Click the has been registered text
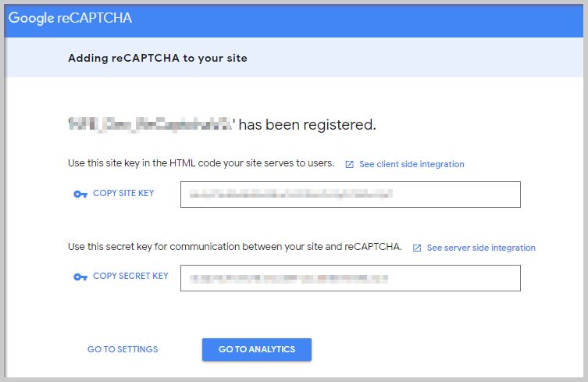 (x=307, y=124)
